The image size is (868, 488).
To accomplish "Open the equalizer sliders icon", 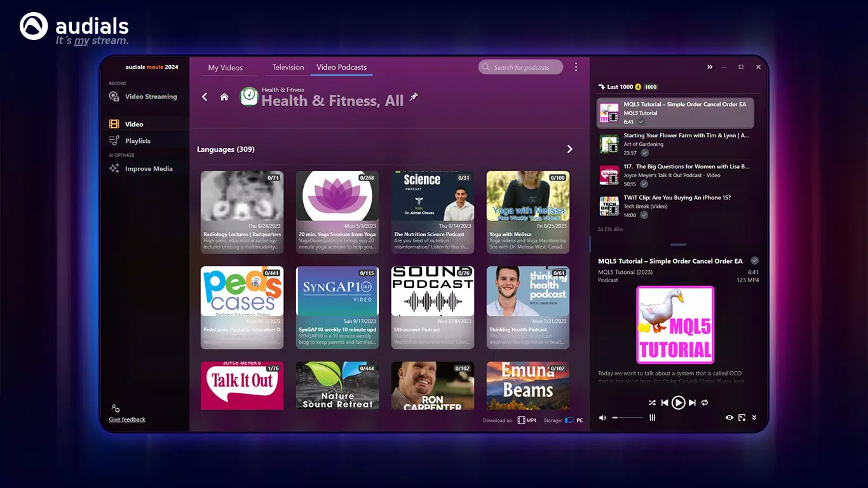I will pos(652,417).
